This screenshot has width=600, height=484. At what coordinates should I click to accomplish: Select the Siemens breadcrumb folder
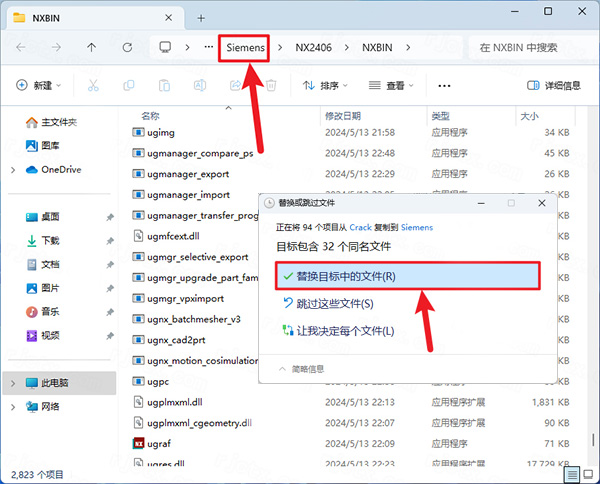[245, 48]
